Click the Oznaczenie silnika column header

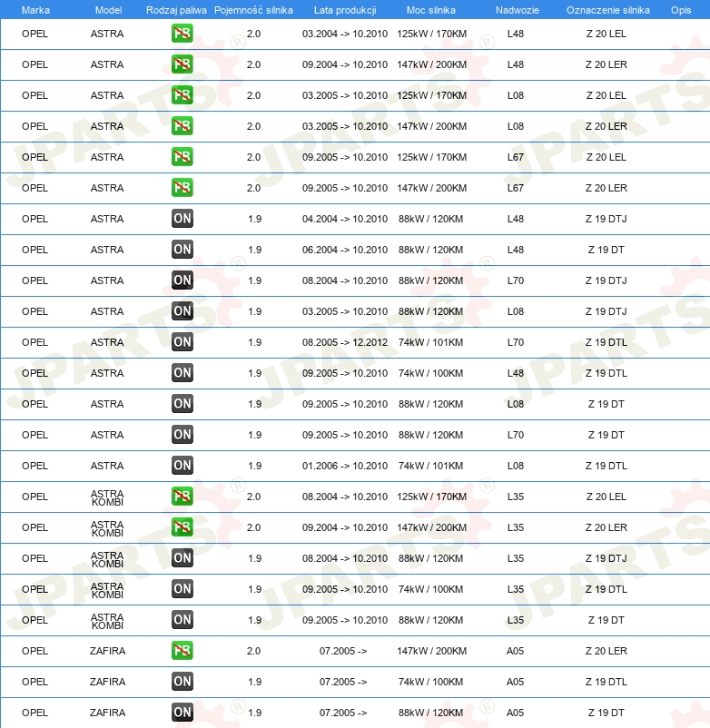pos(607,9)
